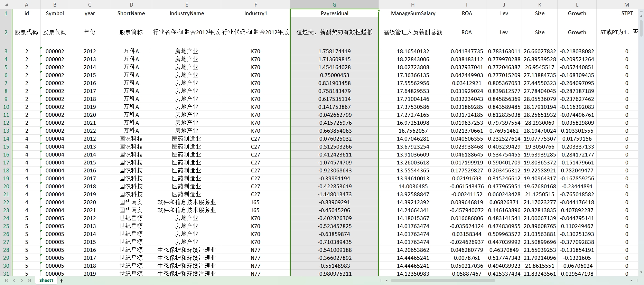This screenshot has height=285, width=644.
Task: Click cell with Payresidual value 1.758174419
Action: tap(334, 51)
